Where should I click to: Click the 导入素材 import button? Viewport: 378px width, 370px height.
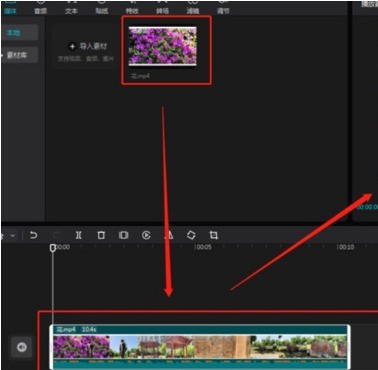[87, 47]
